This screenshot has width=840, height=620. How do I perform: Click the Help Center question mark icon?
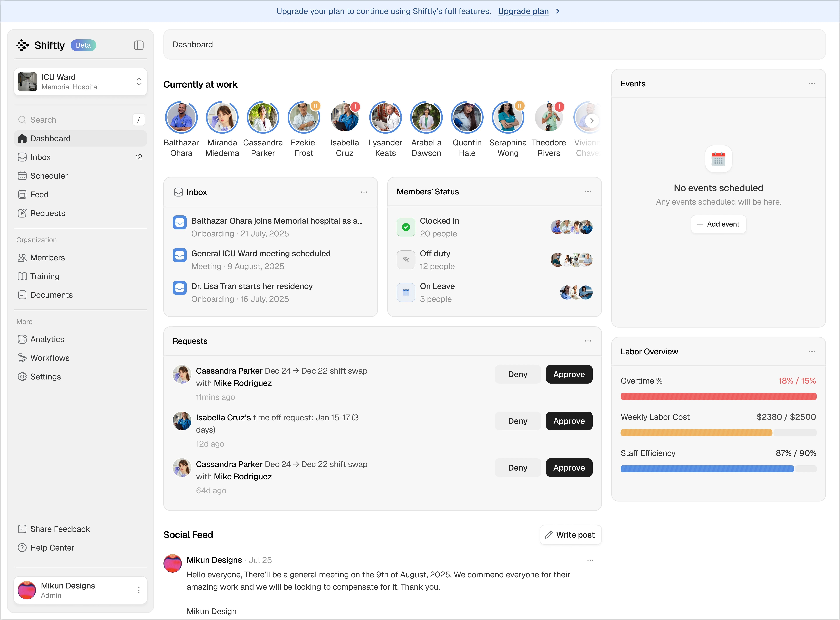22,548
